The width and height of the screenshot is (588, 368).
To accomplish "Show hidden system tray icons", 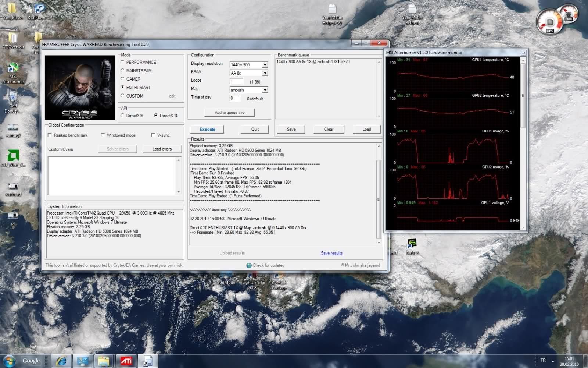I will coord(553,361).
